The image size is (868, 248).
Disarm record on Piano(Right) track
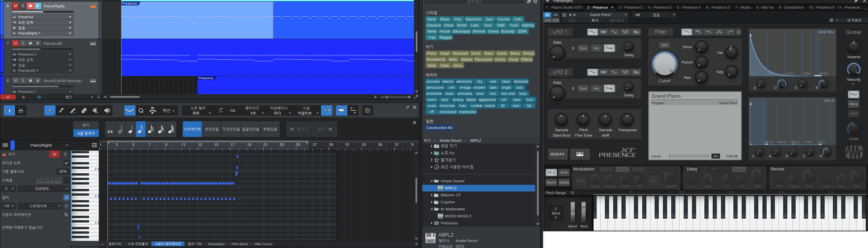30,6
